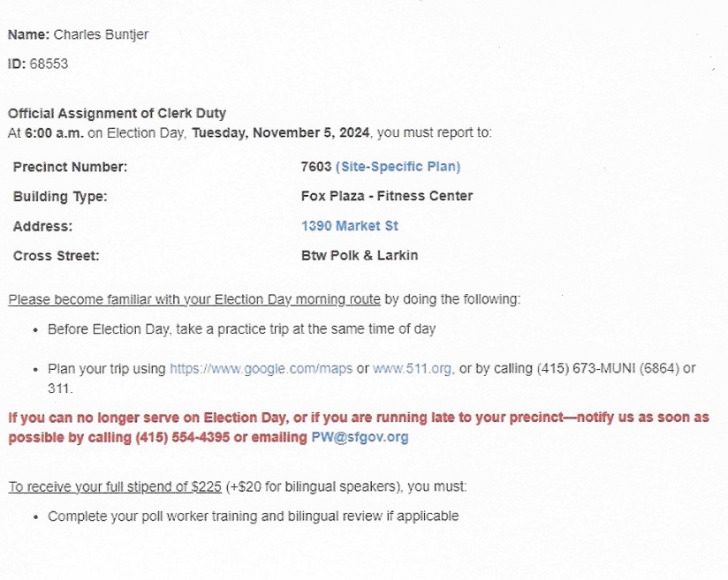
Task: Click the ID number 68553
Action: coord(49,64)
